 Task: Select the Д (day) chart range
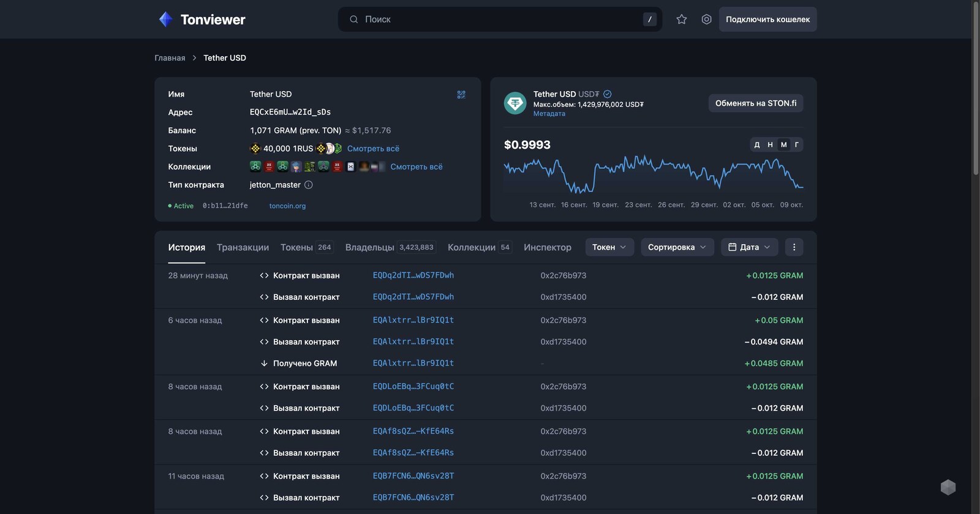point(757,144)
